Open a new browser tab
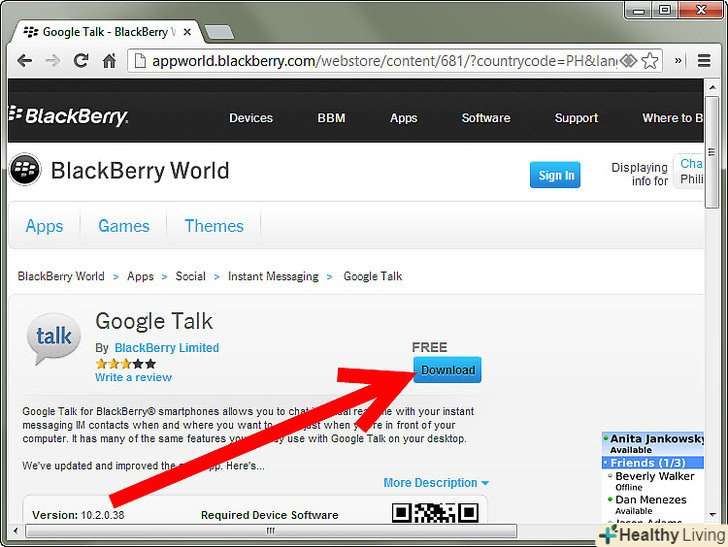728x547 pixels. point(219,32)
